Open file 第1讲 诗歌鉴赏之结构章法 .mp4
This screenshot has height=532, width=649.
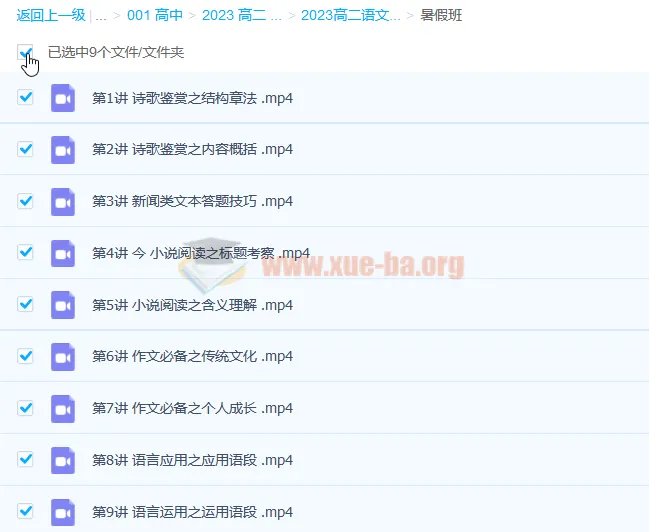(192, 99)
